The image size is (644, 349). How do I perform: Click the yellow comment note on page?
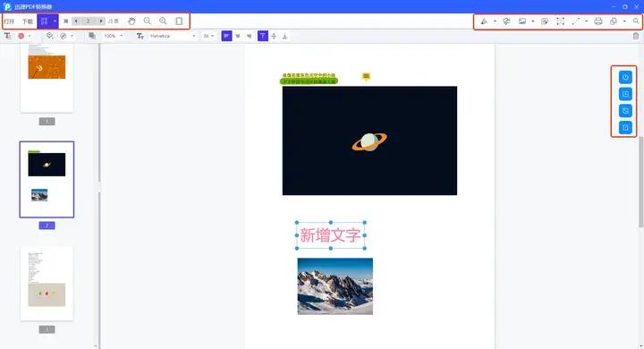pos(366,76)
